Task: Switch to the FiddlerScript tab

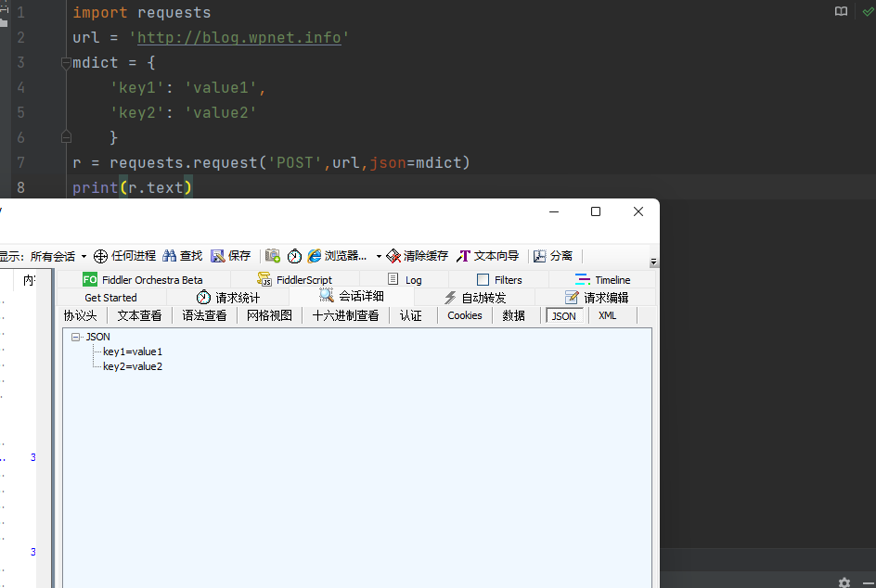Action: point(294,280)
